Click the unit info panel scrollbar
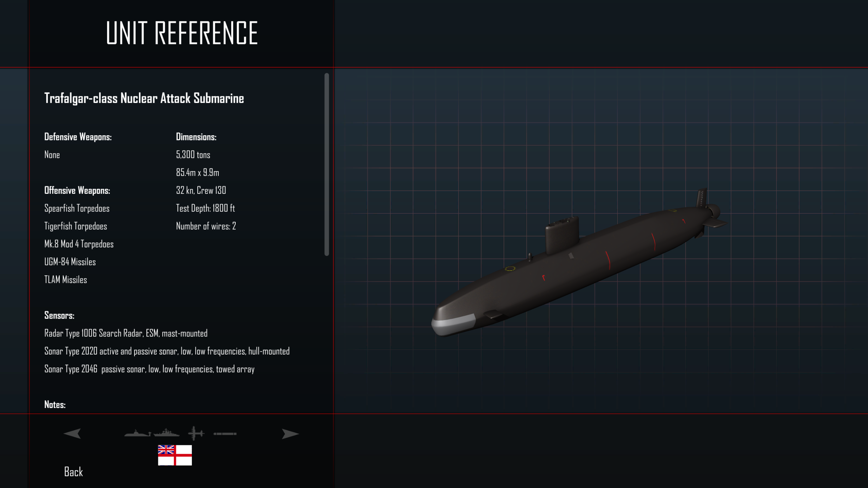 point(327,164)
